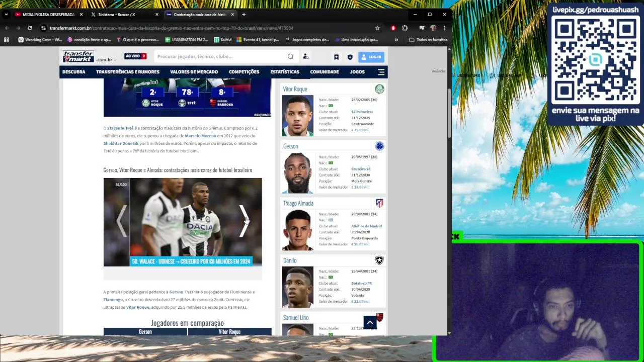Open the Shakhtar Donetsk link
The width and height of the screenshot is (644, 362).
(121, 143)
